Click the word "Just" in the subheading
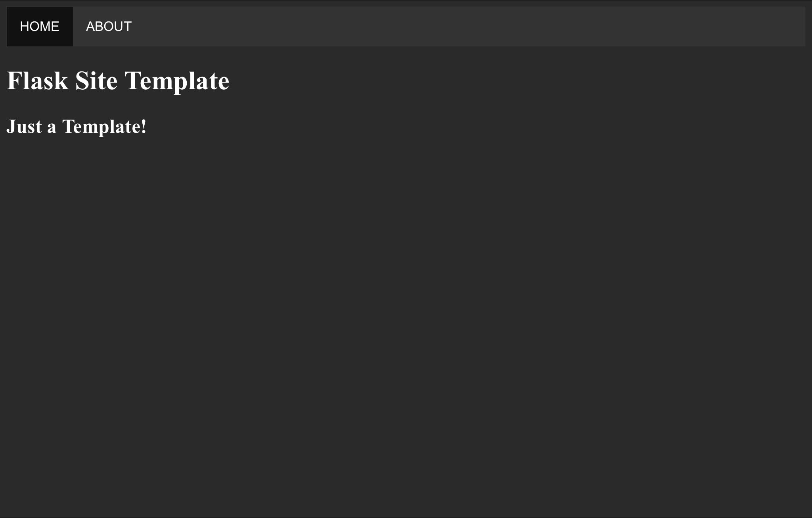 coord(24,127)
